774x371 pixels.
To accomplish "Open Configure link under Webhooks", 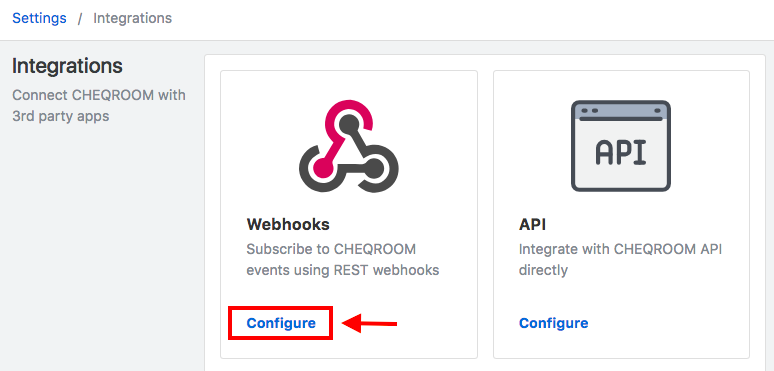I will [281, 323].
